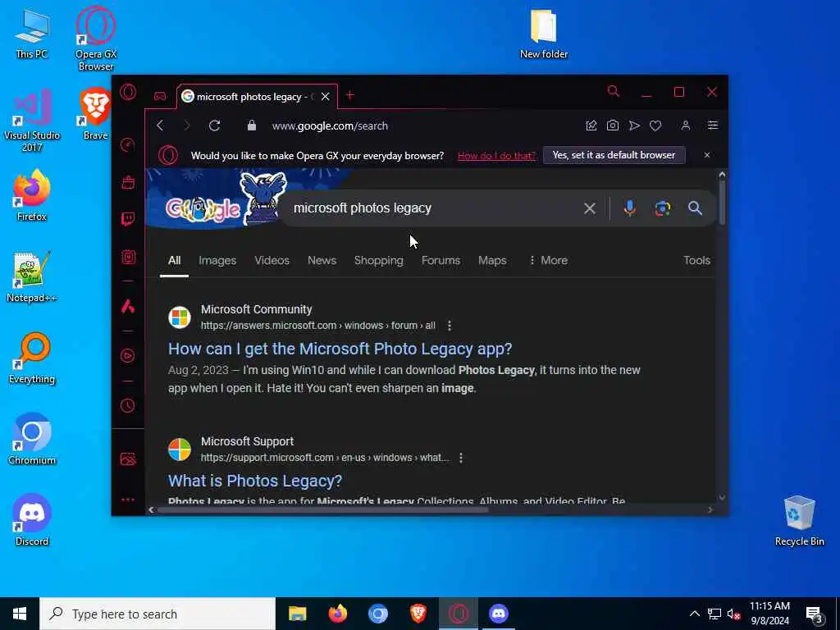
Task: Click horizontal scrollbar right arrow
Action: click(x=710, y=509)
